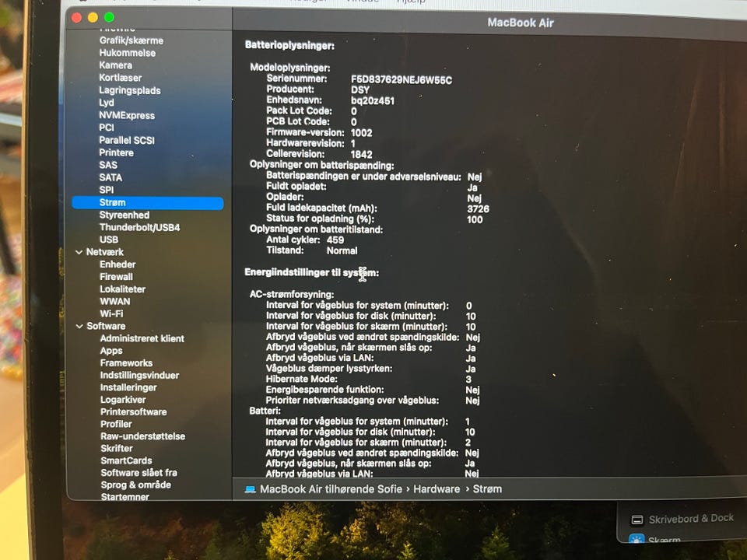Collapse the Netværk section
This screenshot has width=747, height=560.
pos(79,252)
